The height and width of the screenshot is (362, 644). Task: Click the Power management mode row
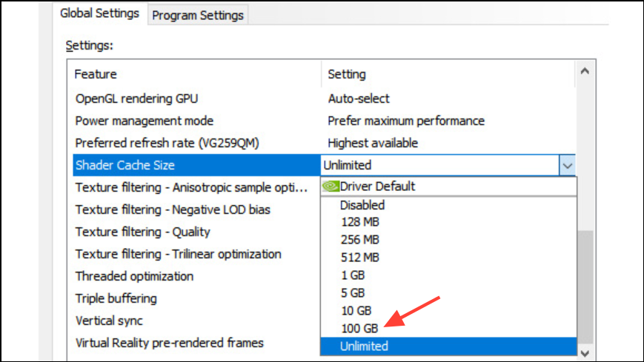pos(324,121)
